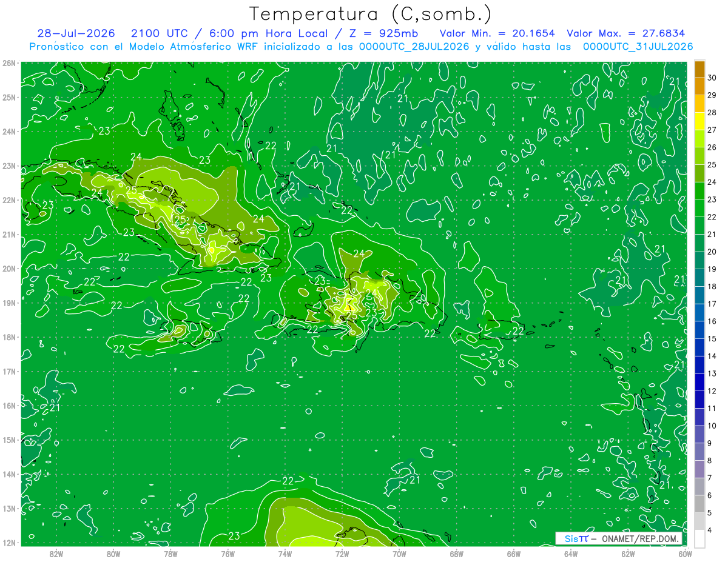Pick the yellow-green swatch between 26 and 27
728x562 pixels.
(699, 139)
